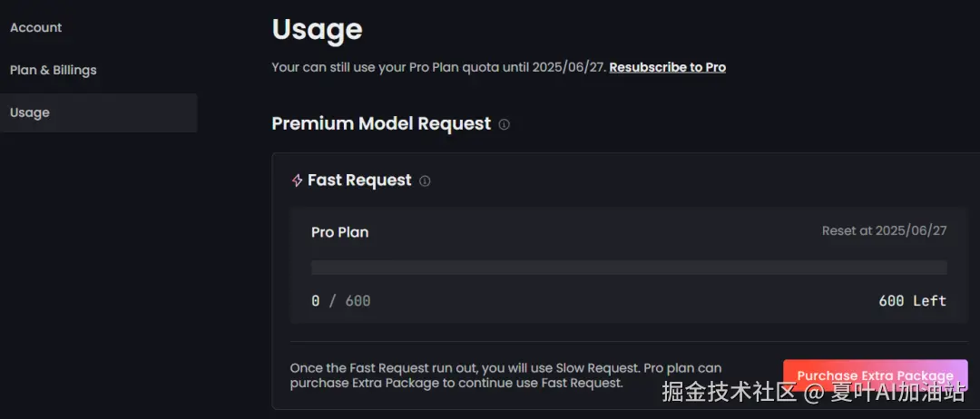Viewport: 980px width, 419px height.
Task: Open the Account settings section
Action: tap(36, 28)
